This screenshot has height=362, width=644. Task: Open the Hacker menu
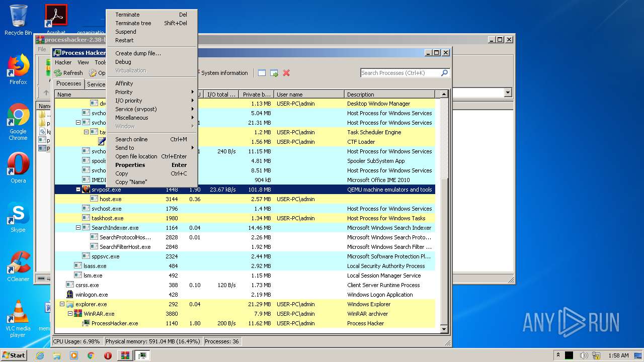coord(63,62)
